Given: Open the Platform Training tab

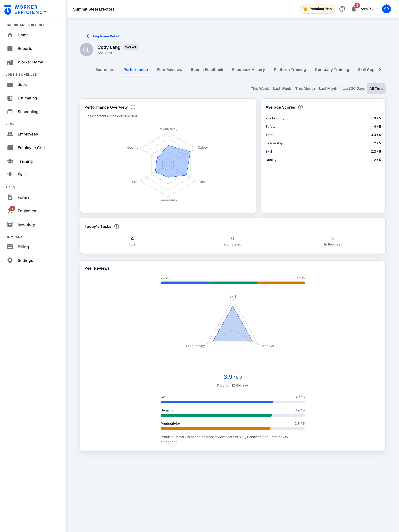Looking at the screenshot, I should 290,70.
